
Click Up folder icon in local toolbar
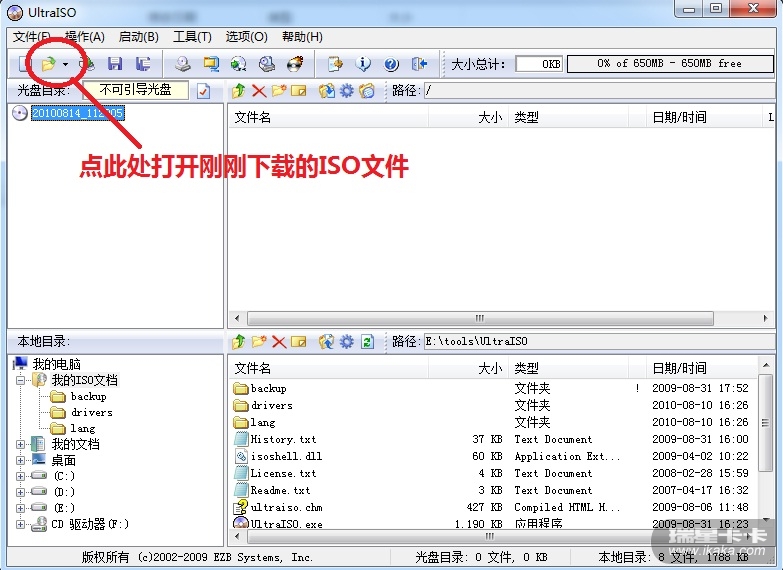tap(239, 342)
